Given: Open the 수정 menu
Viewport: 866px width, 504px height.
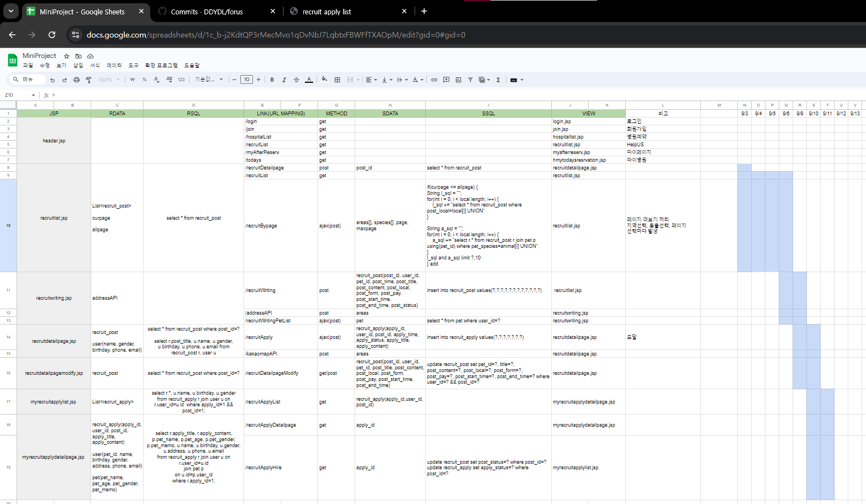Looking at the screenshot, I should [45, 66].
